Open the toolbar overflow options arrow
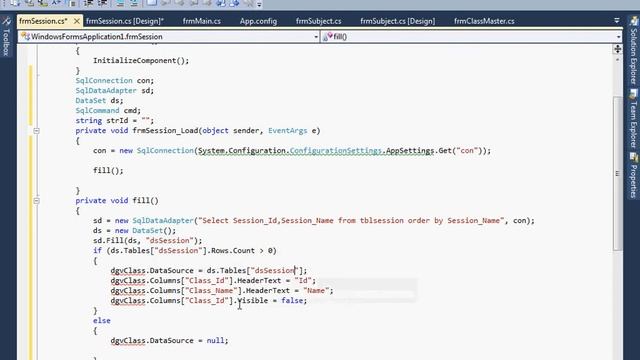Screen dimensions: 640x360 [x=259, y=4]
